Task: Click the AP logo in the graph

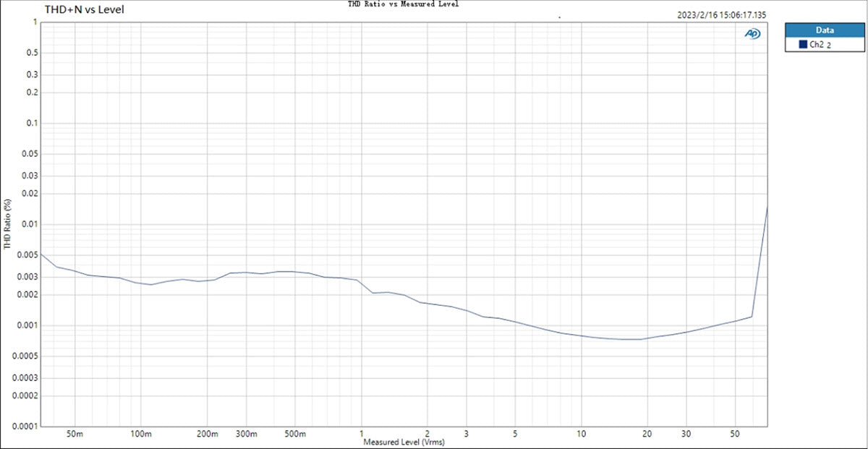Action: tap(753, 33)
